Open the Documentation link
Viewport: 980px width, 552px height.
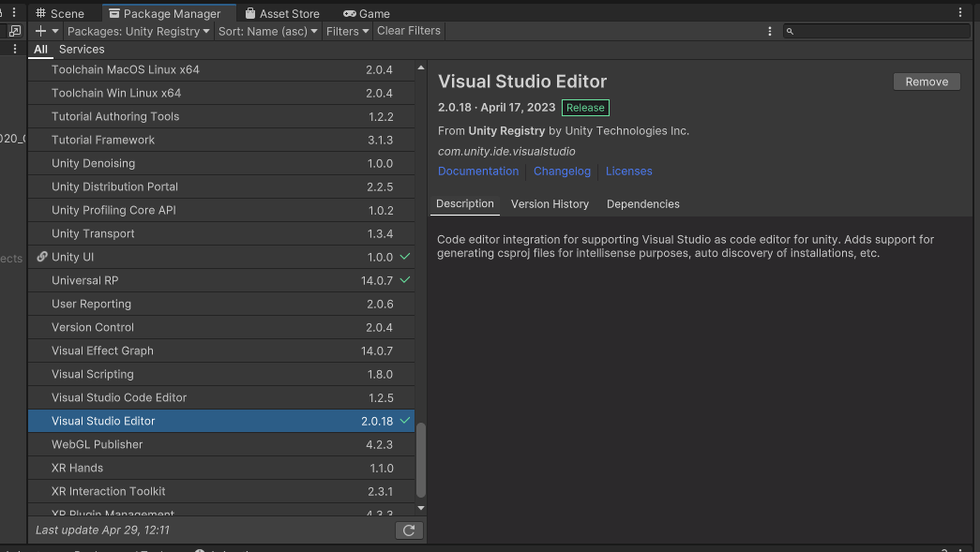478,172
